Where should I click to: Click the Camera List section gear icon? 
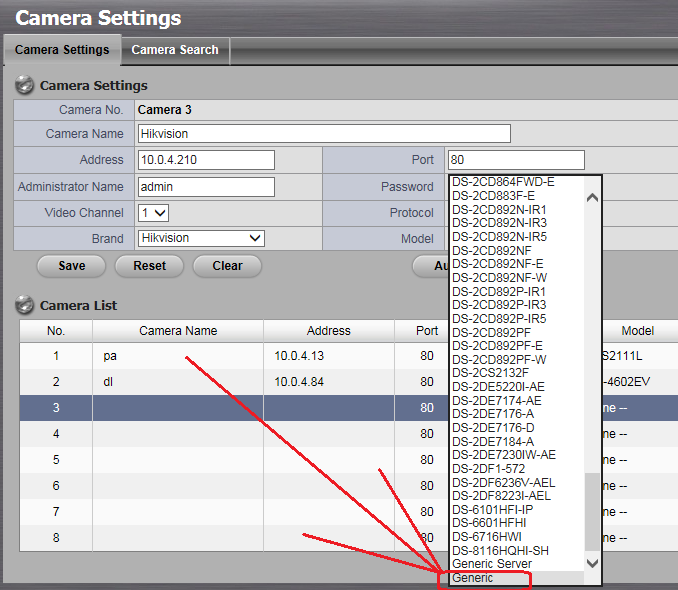click(24, 305)
